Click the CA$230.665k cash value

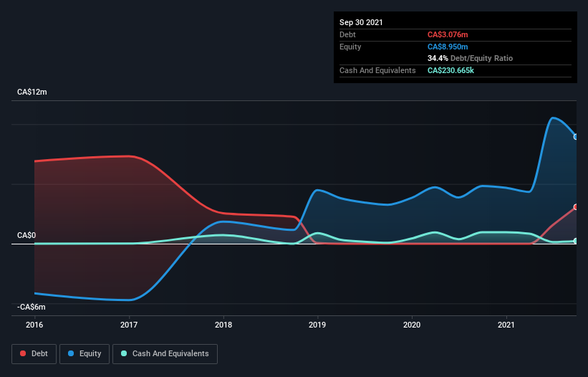[x=450, y=70]
